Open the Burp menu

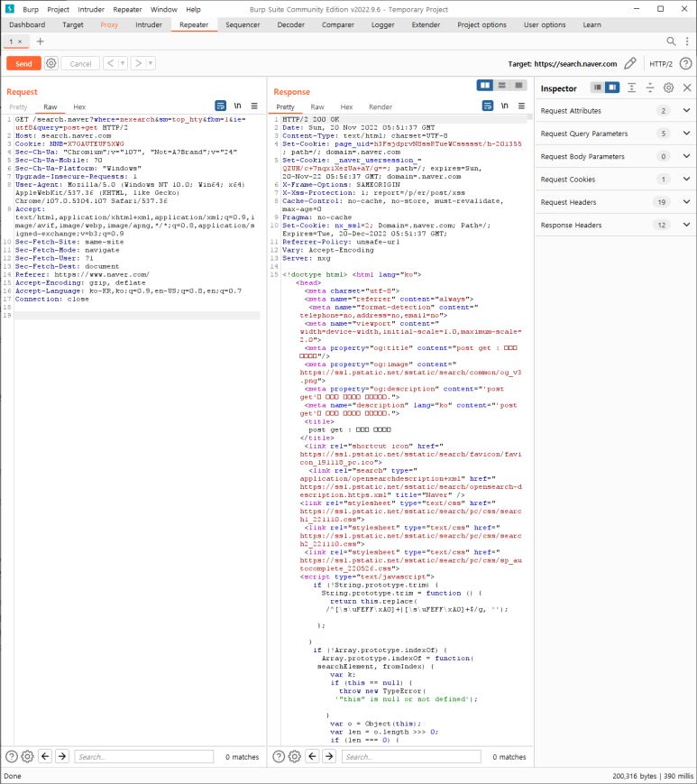(x=31, y=10)
